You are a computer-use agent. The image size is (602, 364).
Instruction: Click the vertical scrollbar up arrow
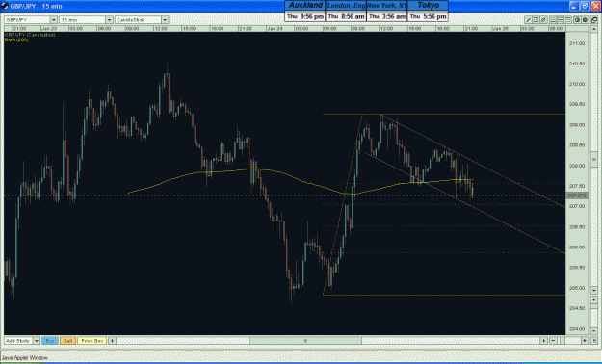coord(594,29)
